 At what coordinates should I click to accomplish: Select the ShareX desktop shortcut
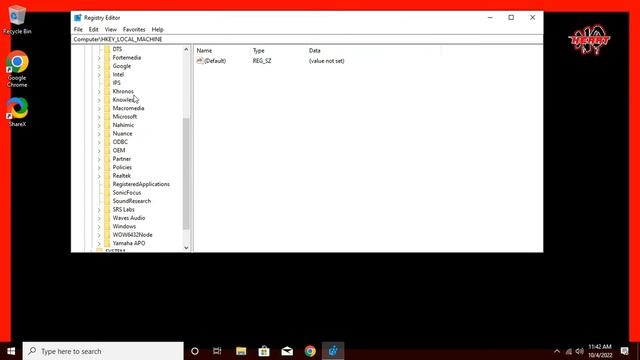(x=17, y=112)
